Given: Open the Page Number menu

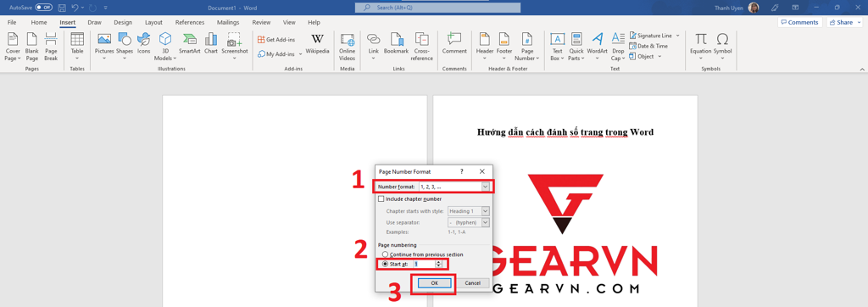Looking at the screenshot, I should [x=526, y=47].
